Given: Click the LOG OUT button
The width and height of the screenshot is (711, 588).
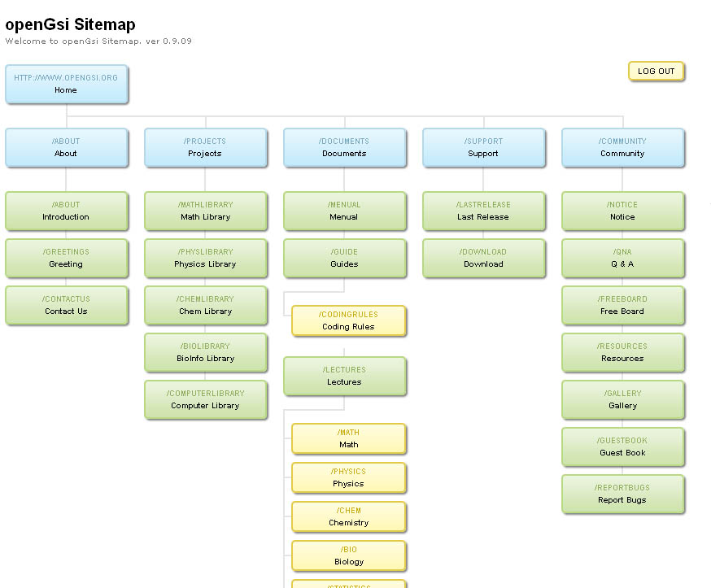Looking at the screenshot, I should (x=656, y=72).
